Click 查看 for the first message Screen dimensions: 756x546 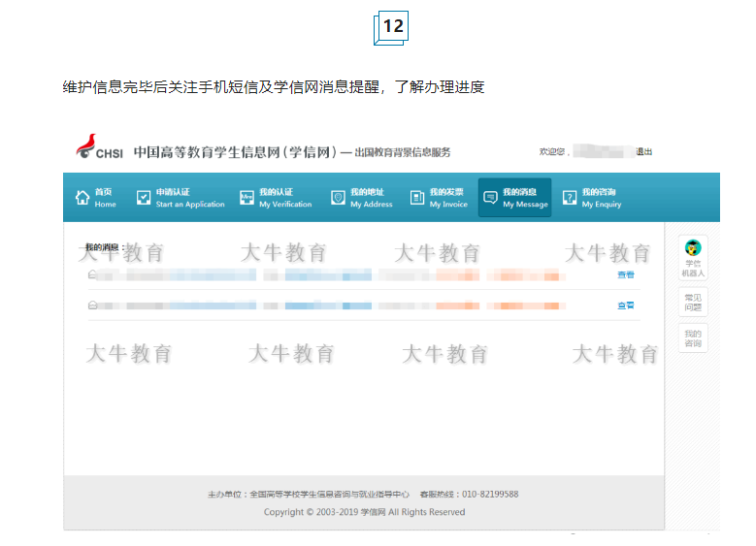[x=626, y=275]
